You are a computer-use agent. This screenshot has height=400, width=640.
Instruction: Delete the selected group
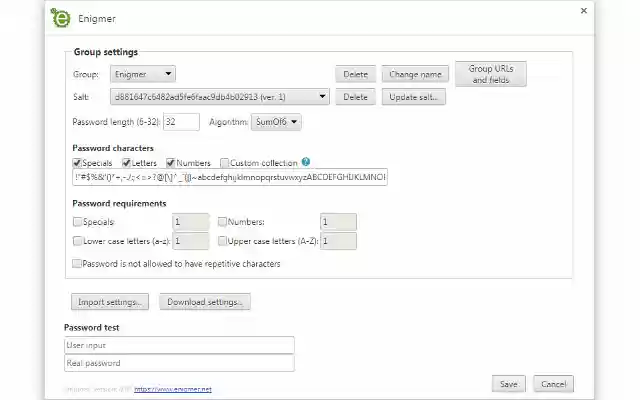(356, 74)
